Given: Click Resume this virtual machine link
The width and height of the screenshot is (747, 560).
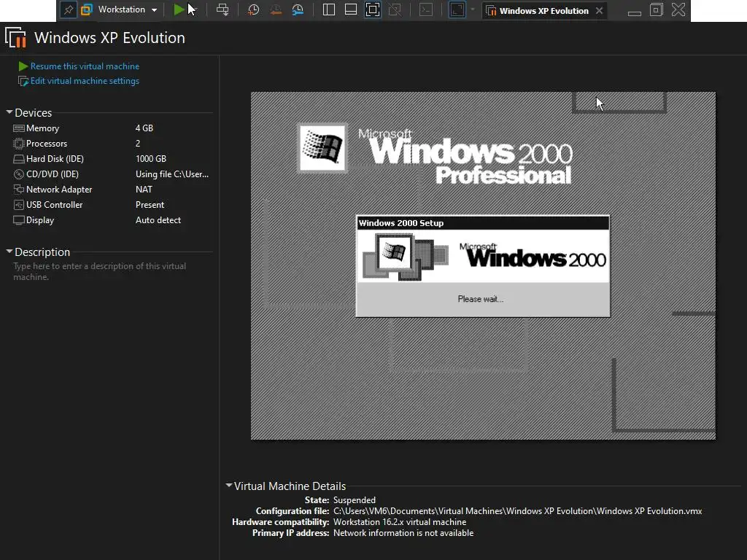Looking at the screenshot, I should [85, 66].
